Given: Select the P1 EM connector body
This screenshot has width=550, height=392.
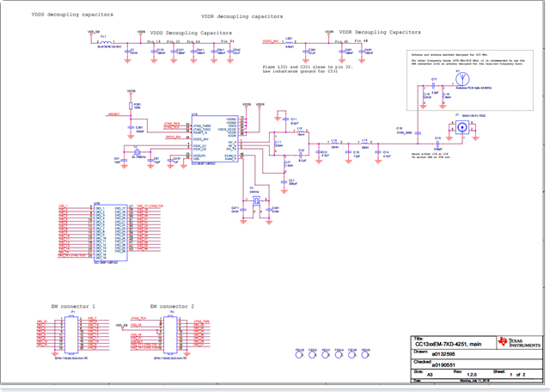Looking at the screenshot, I should tap(71, 334).
